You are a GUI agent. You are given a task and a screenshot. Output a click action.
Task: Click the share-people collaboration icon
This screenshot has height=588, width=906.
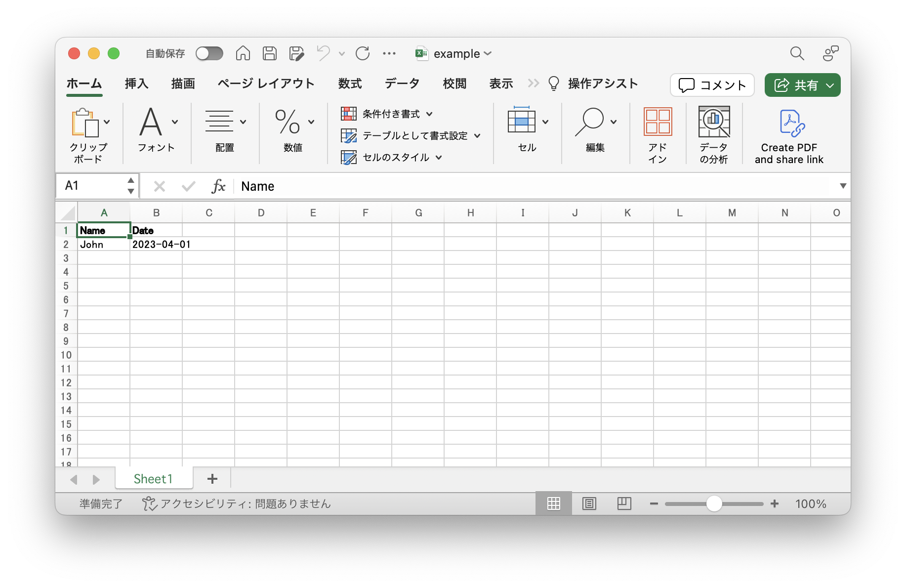click(x=830, y=53)
